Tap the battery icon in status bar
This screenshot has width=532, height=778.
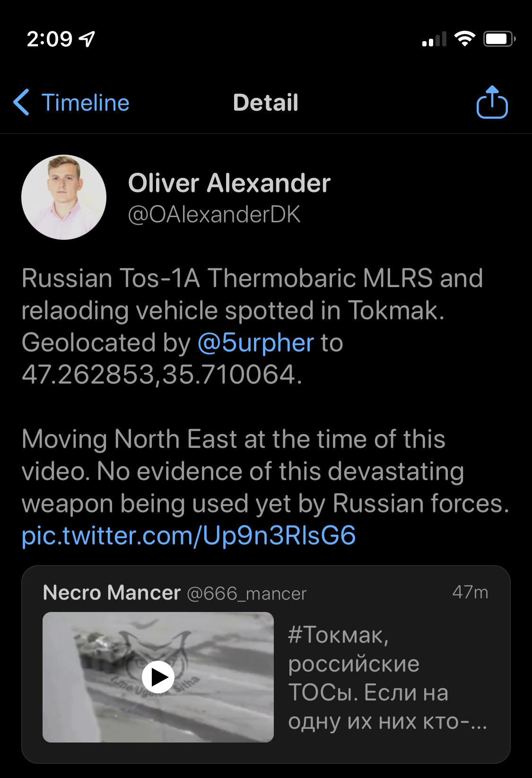(x=499, y=39)
